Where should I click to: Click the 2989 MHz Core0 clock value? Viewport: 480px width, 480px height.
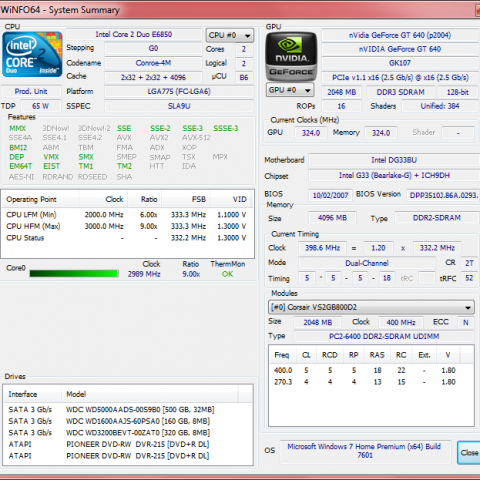pos(144,274)
